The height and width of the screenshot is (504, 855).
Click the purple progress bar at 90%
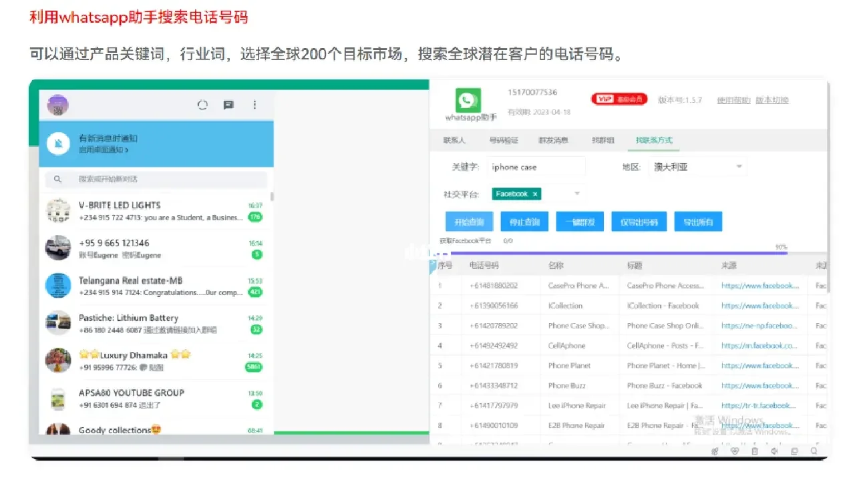tap(609, 253)
